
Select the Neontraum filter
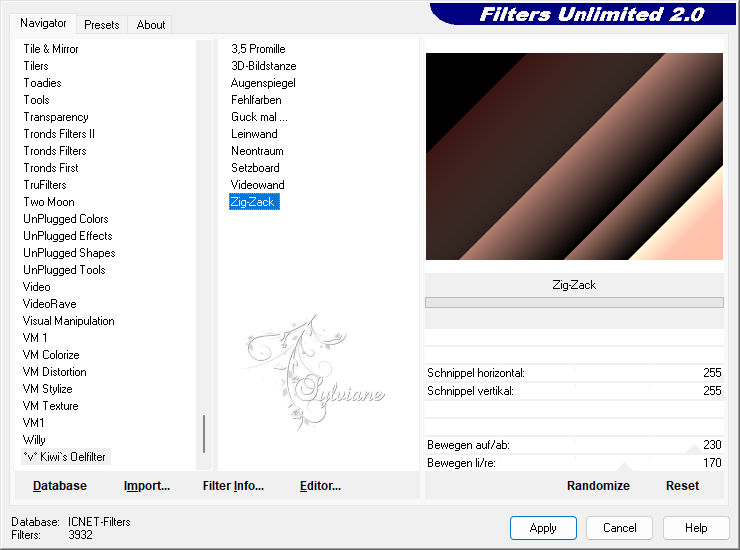tap(257, 151)
